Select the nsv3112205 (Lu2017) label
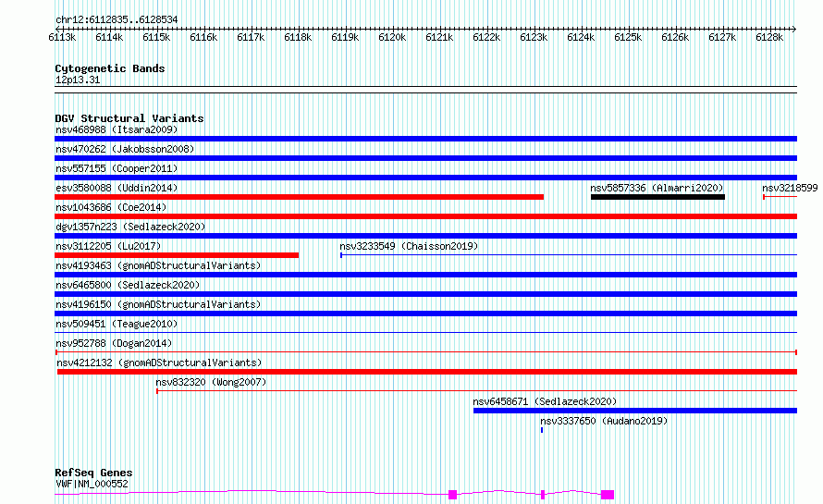Screen dimensions: 823x504 (x=108, y=246)
